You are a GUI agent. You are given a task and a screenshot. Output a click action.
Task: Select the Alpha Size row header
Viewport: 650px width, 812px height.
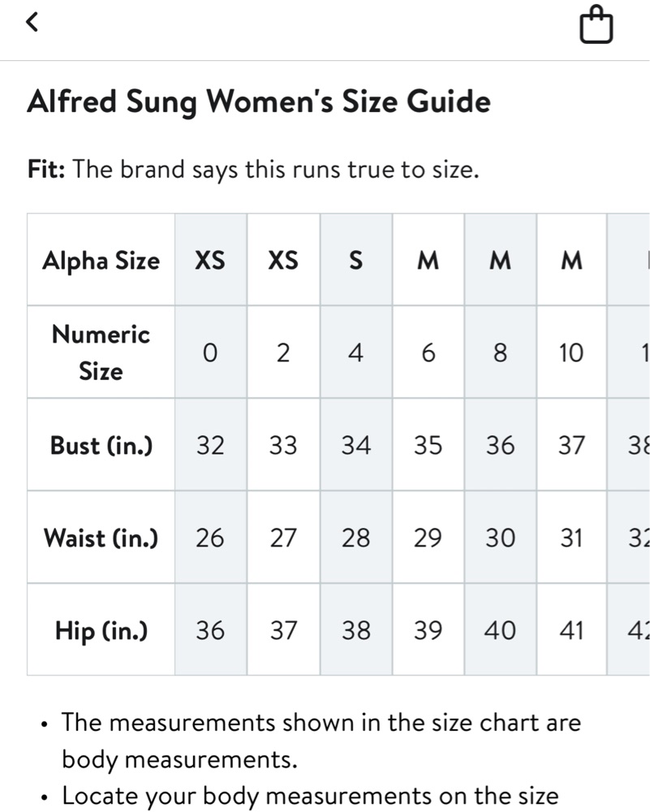101,260
